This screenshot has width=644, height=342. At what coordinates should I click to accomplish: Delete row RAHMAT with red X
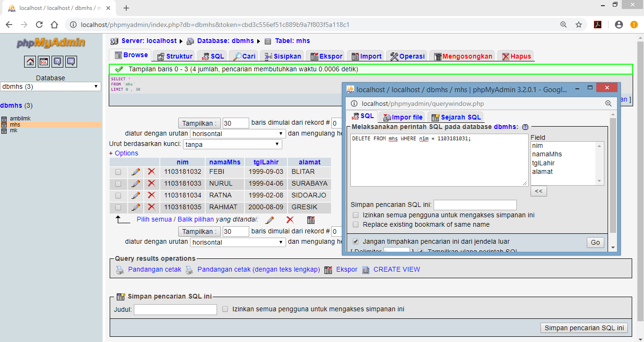151,207
